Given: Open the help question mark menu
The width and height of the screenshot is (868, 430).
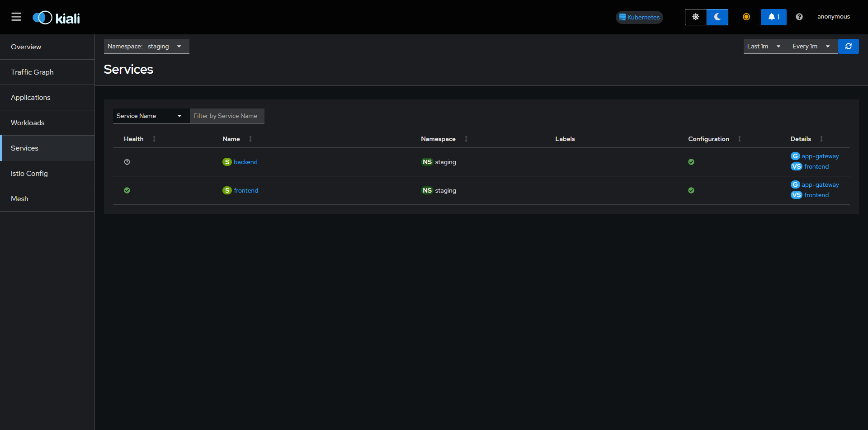Looking at the screenshot, I should click(x=799, y=17).
